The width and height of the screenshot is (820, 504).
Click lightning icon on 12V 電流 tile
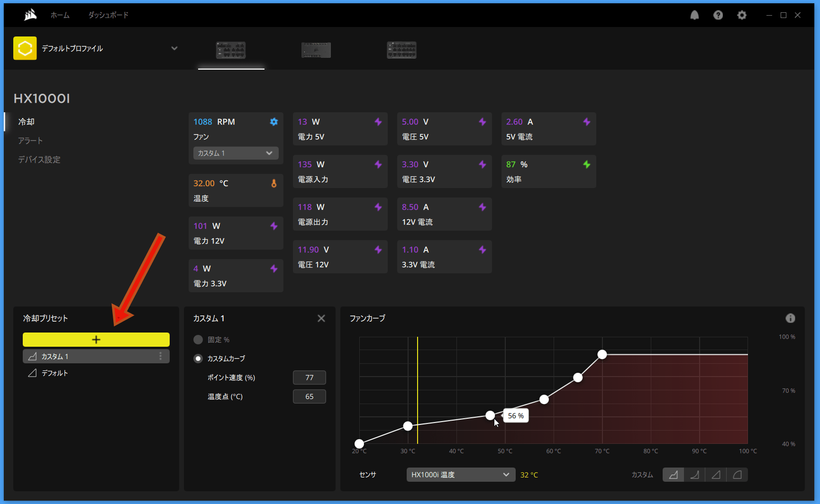point(483,207)
